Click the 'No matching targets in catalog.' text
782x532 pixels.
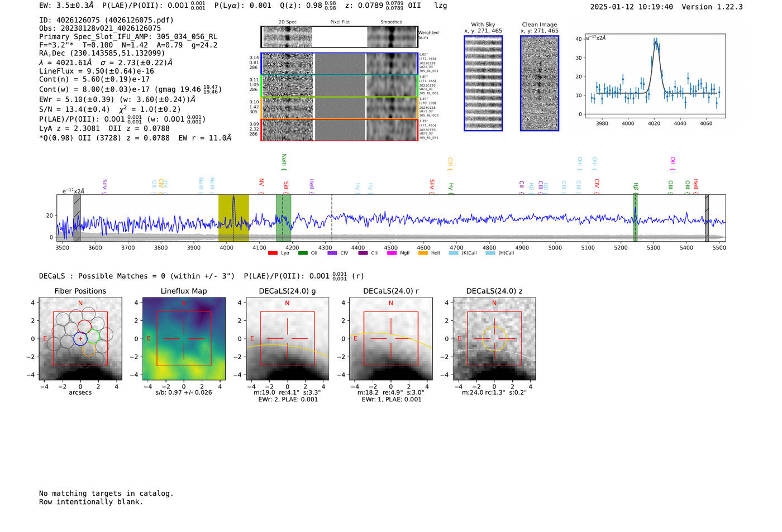106,493
